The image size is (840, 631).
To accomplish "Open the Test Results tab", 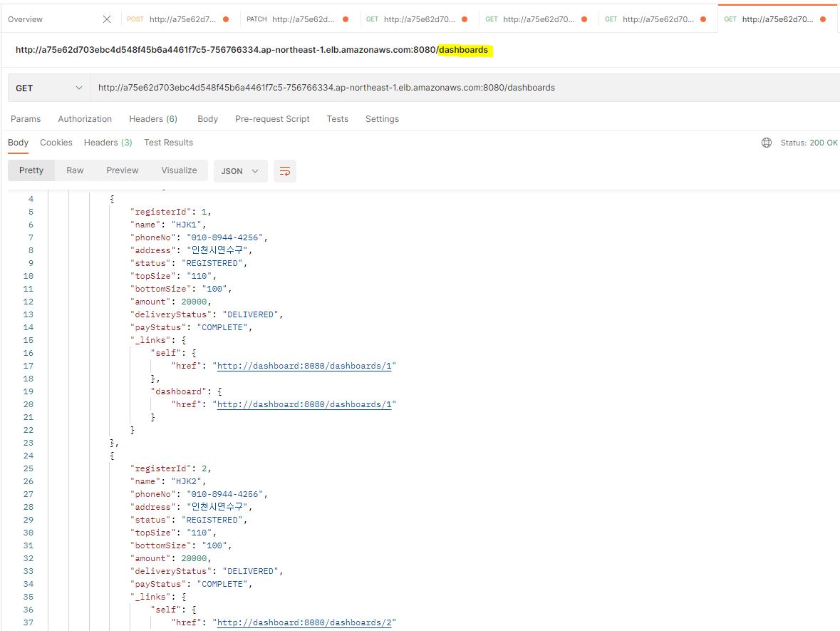I will (x=168, y=142).
